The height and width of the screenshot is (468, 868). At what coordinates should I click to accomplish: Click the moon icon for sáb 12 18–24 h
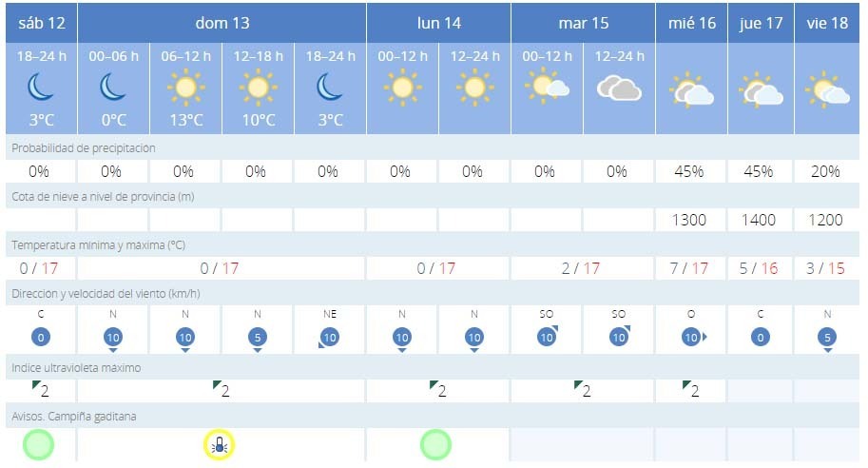point(41,88)
